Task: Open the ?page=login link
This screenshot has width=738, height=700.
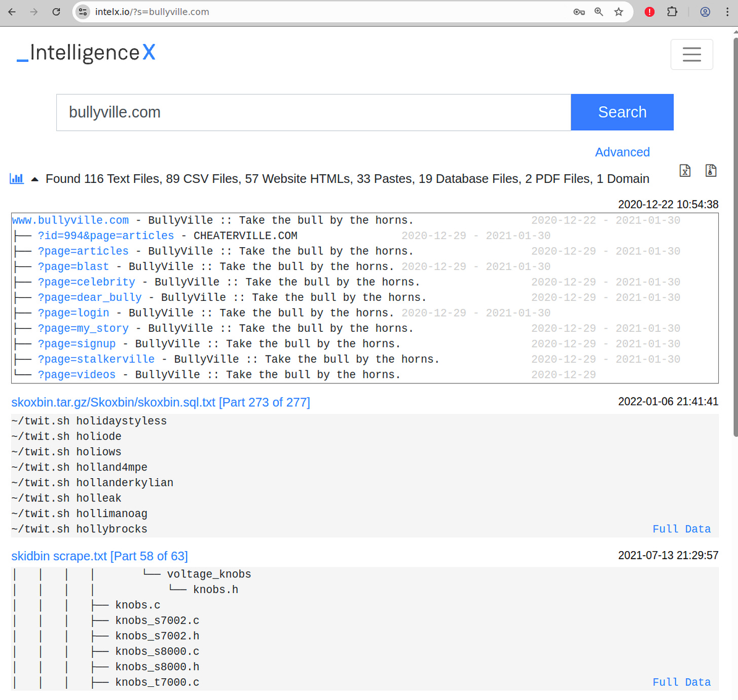Action: [x=73, y=313]
